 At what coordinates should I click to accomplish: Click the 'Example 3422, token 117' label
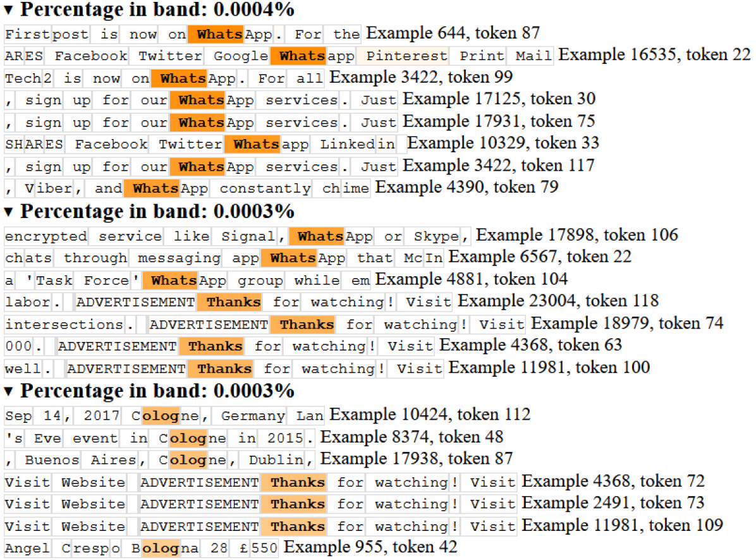tap(499, 166)
